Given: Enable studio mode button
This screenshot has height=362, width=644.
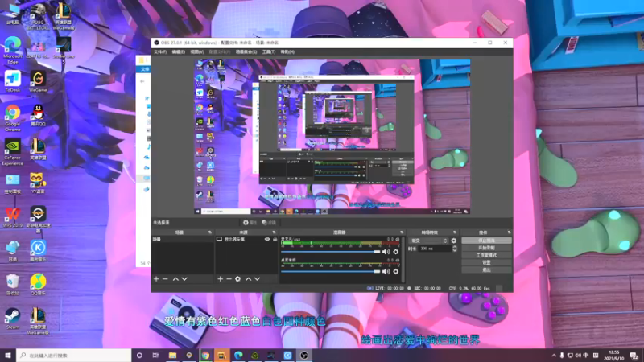Looking at the screenshot, I should click(487, 255).
